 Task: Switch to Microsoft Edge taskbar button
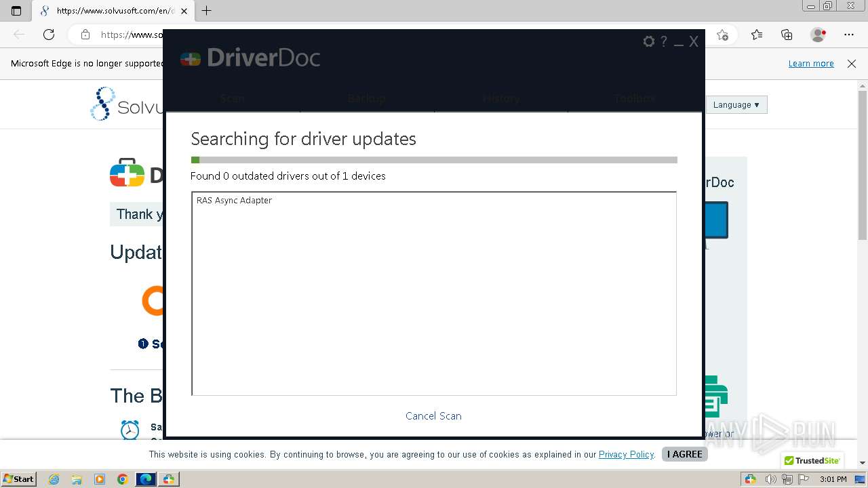(146, 479)
